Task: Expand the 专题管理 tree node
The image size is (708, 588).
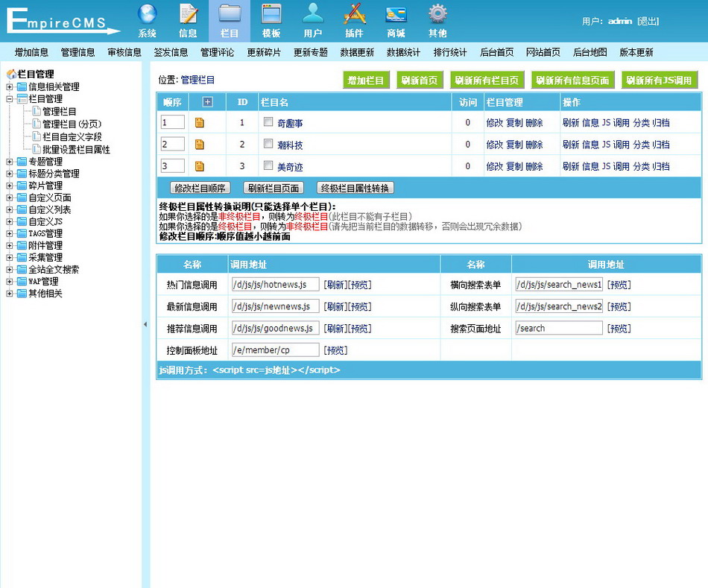Action: [10, 162]
